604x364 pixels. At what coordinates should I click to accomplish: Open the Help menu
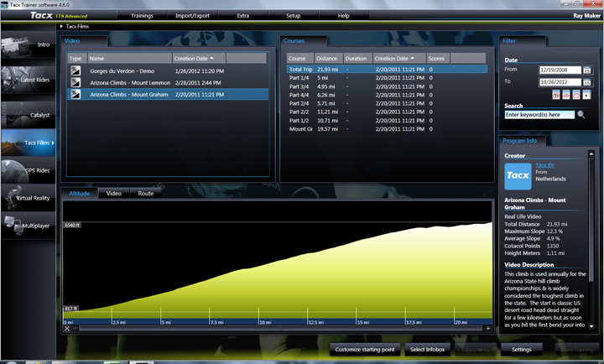(344, 15)
